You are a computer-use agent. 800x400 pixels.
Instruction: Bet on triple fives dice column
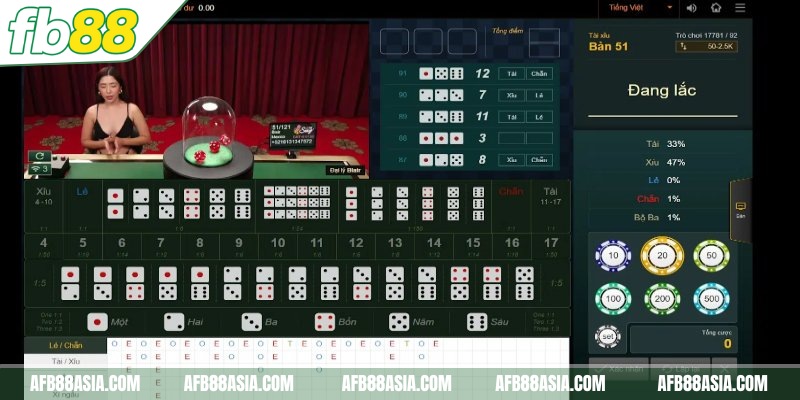pos(453,204)
